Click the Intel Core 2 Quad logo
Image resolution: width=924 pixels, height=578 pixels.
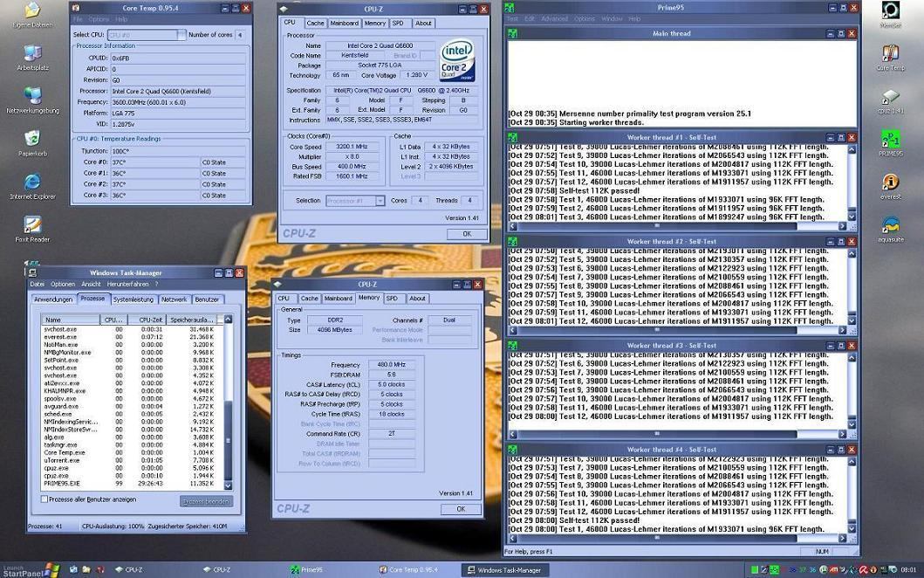pyautogui.click(x=457, y=61)
